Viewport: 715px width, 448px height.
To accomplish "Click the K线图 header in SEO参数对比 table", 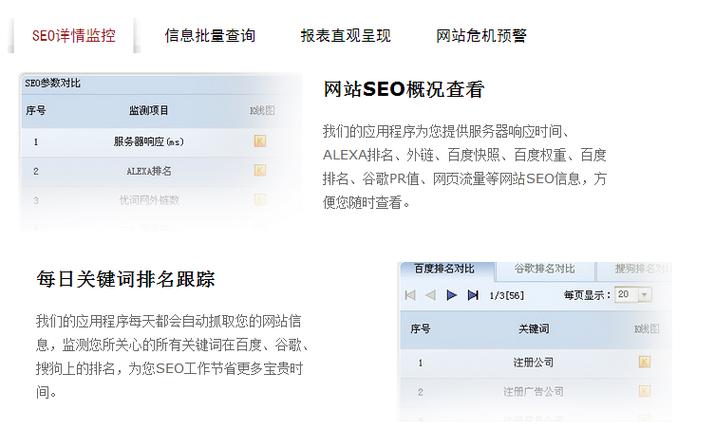I will [x=262, y=110].
